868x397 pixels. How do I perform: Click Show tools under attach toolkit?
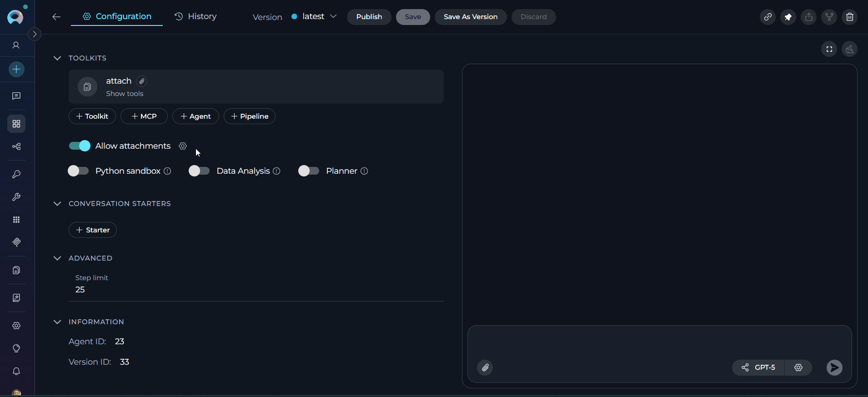coord(125,94)
